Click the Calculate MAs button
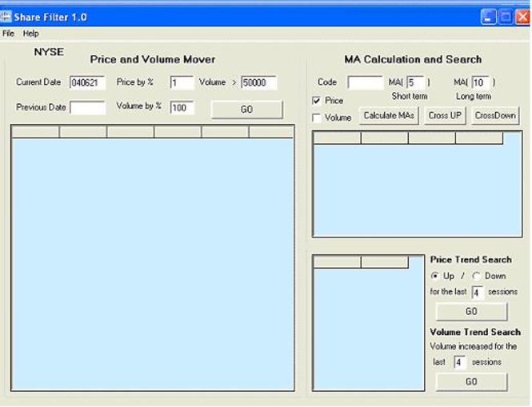This screenshot has width=532, height=407. pyautogui.click(x=388, y=116)
